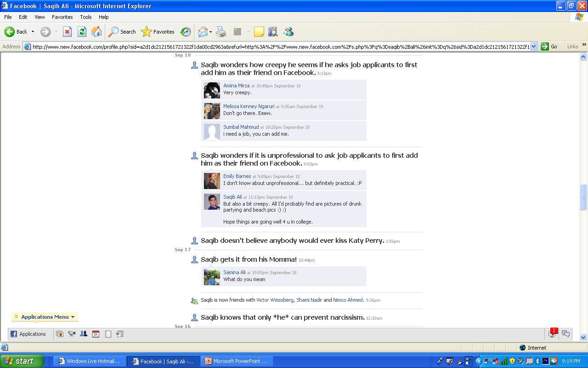Screen dimensions: 588x368
Task: Click Amina Mirza's profile thumbnail
Action: (212, 90)
